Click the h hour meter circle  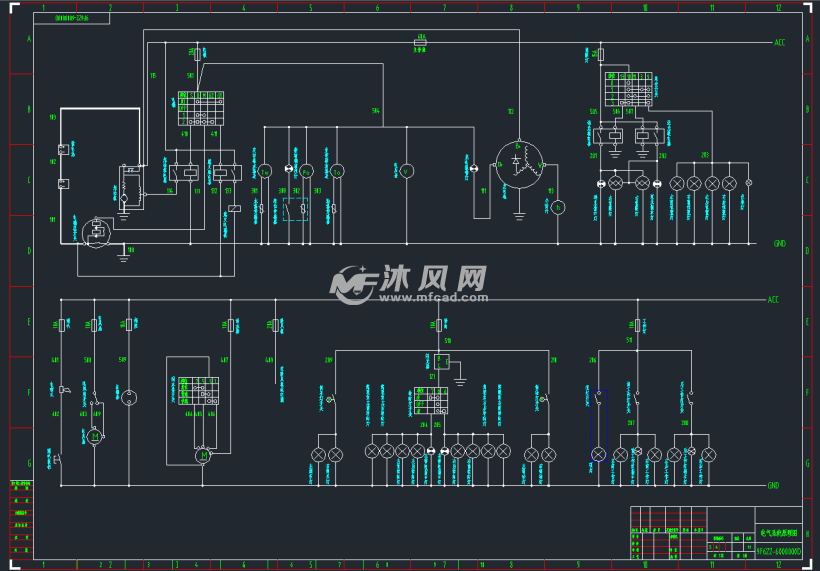pyautogui.click(x=558, y=208)
